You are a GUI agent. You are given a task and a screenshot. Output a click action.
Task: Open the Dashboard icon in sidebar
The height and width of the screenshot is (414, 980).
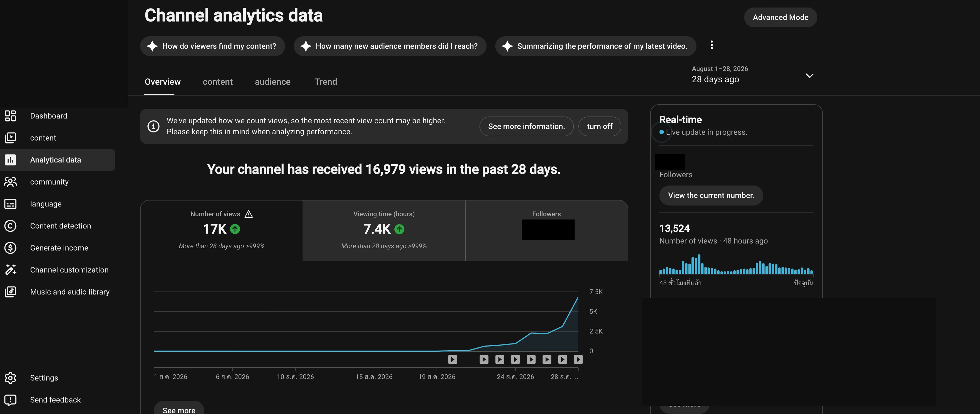(x=10, y=116)
